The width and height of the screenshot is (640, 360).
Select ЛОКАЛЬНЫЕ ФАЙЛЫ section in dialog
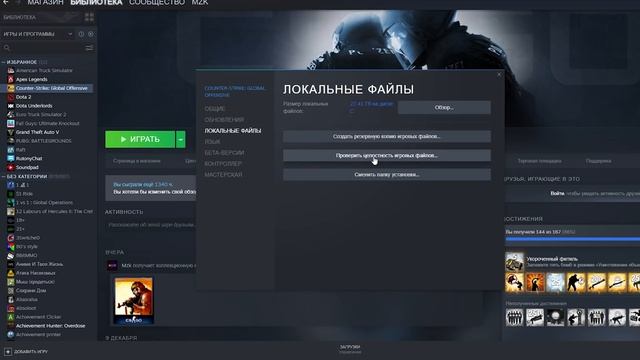233,131
